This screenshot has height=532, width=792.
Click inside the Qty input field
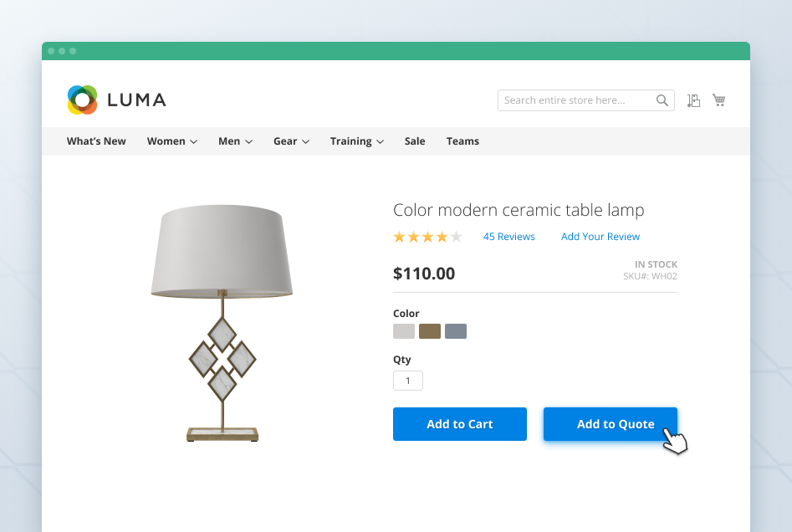pos(407,380)
